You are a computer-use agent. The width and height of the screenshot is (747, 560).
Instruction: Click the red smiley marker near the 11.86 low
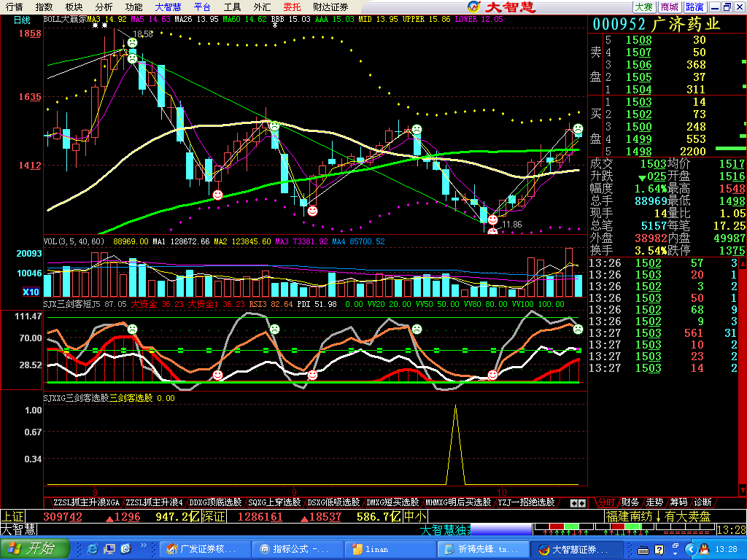coord(492,220)
